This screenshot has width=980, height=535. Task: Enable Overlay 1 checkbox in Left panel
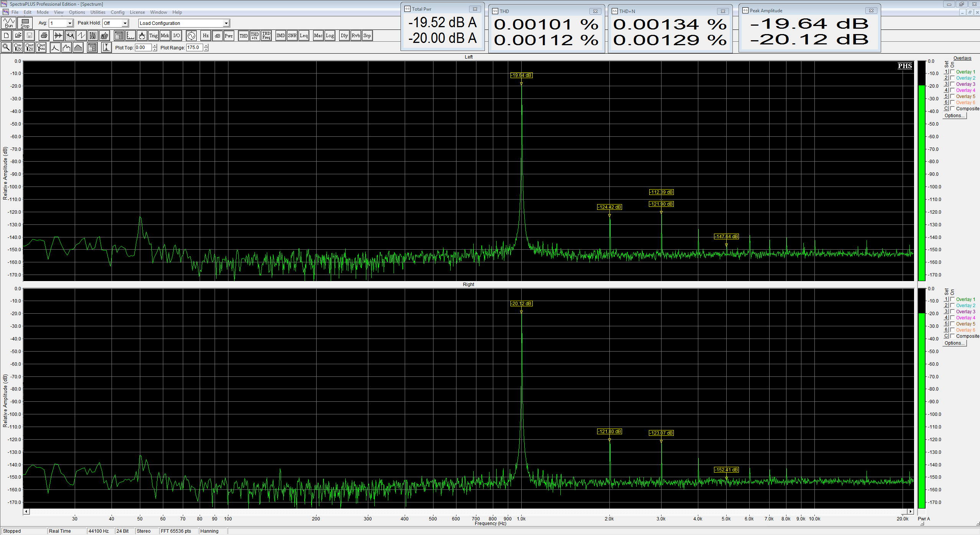(952, 72)
